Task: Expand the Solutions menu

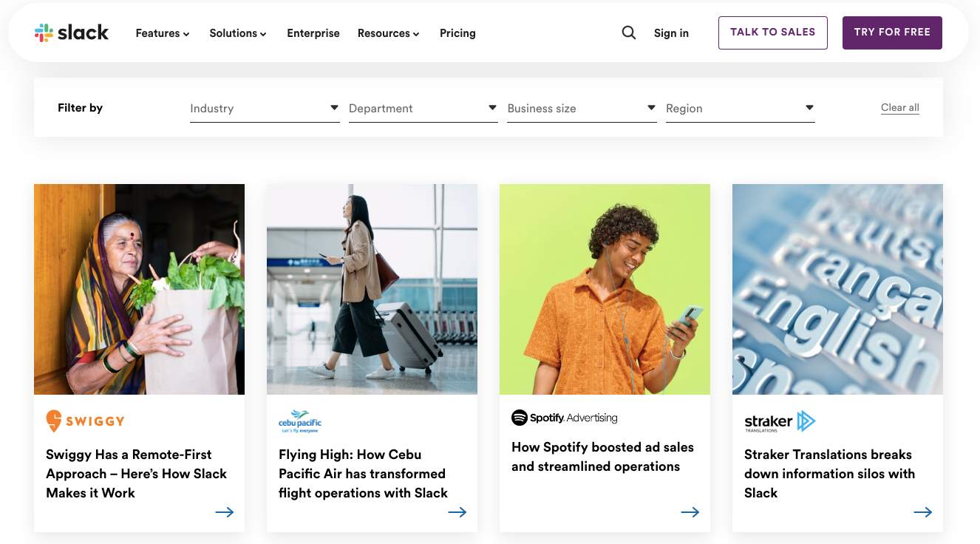Action: click(x=238, y=33)
